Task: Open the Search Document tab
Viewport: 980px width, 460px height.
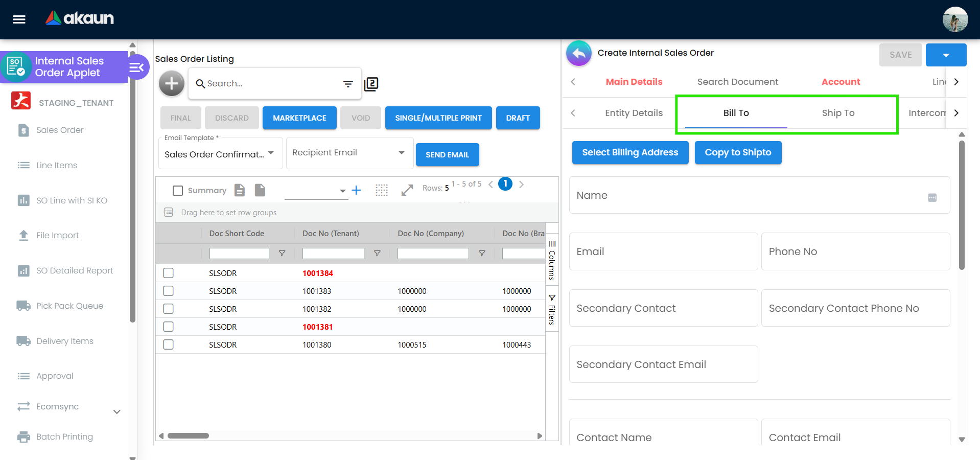Action: click(737, 82)
